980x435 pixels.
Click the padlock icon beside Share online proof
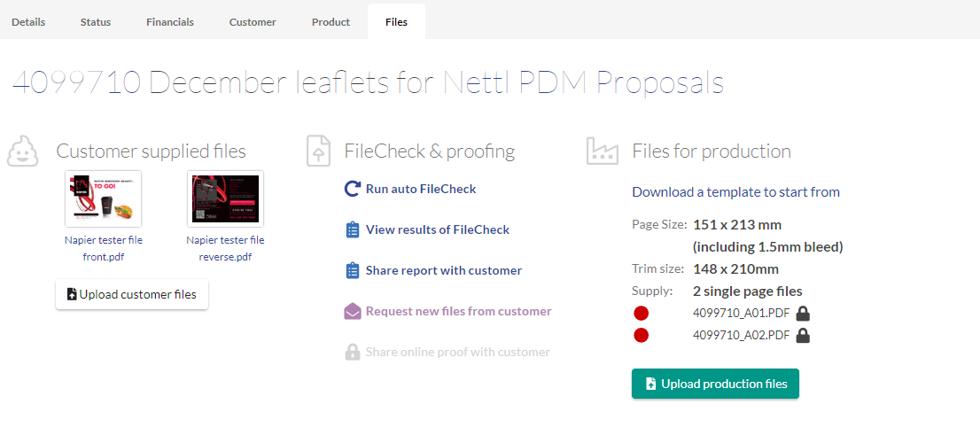[353, 352]
